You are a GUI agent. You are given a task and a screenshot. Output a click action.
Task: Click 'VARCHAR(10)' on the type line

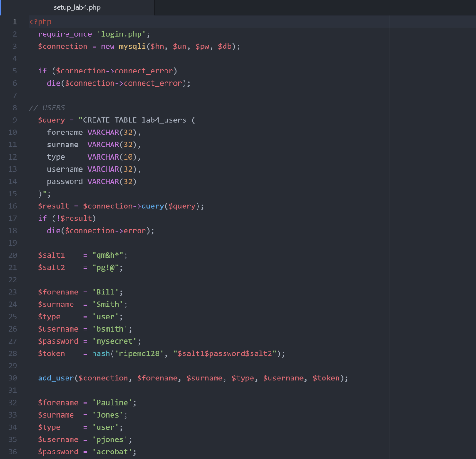[x=112, y=157]
